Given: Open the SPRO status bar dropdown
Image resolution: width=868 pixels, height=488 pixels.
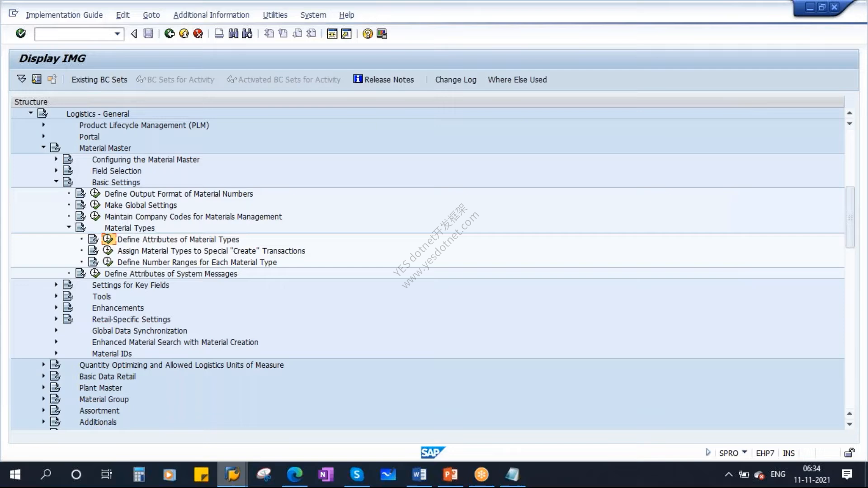Looking at the screenshot, I should 745,452.
